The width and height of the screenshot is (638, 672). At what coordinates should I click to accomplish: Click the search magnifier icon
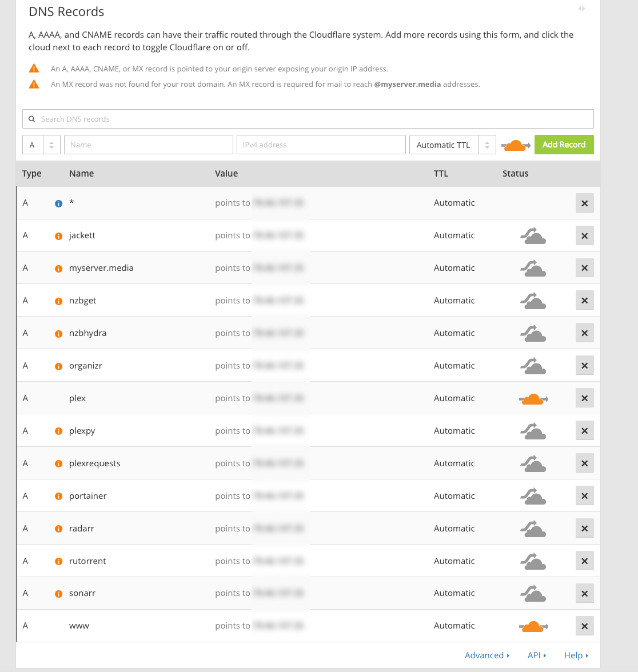(32, 119)
